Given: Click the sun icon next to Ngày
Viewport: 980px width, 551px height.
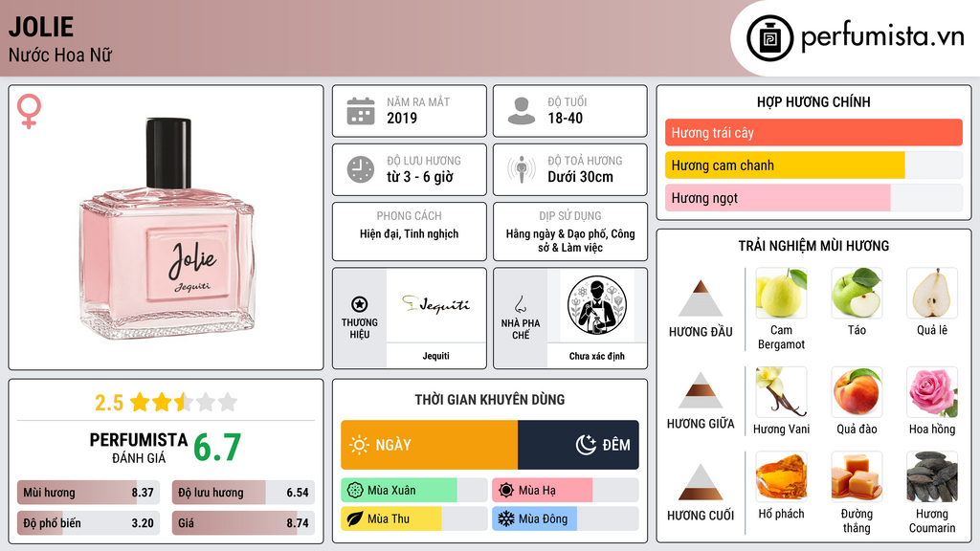Looking at the screenshot, I should click(359, 445).
